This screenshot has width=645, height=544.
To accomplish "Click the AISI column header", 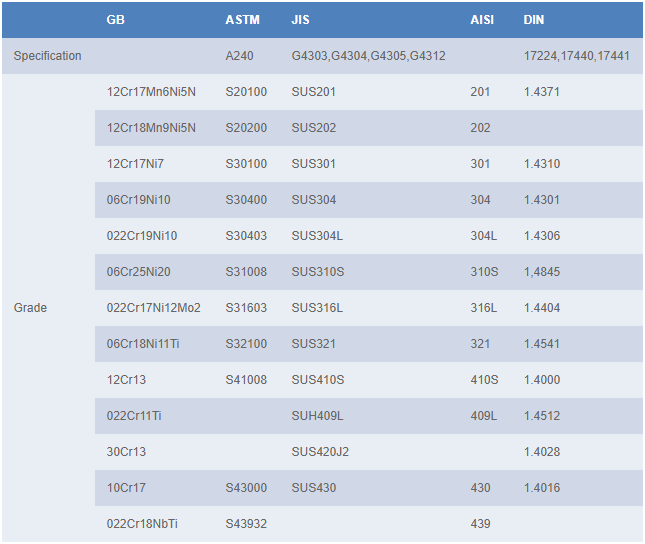I will (483, 20).
